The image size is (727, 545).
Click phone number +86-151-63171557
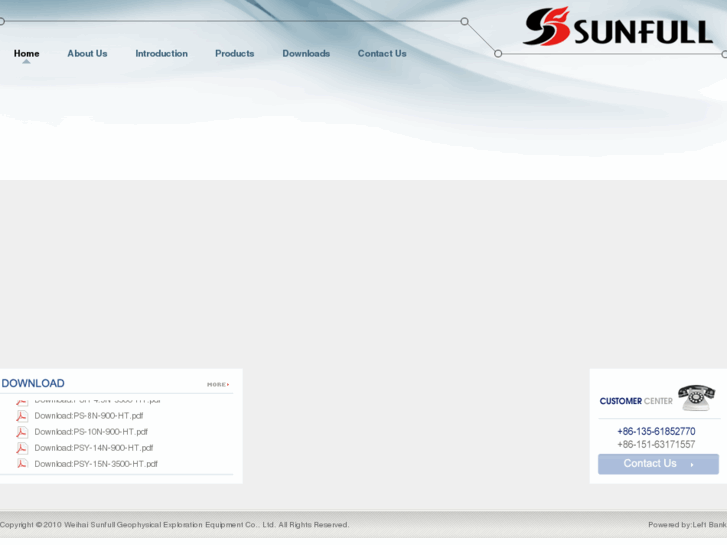click(x=656, y=445)
